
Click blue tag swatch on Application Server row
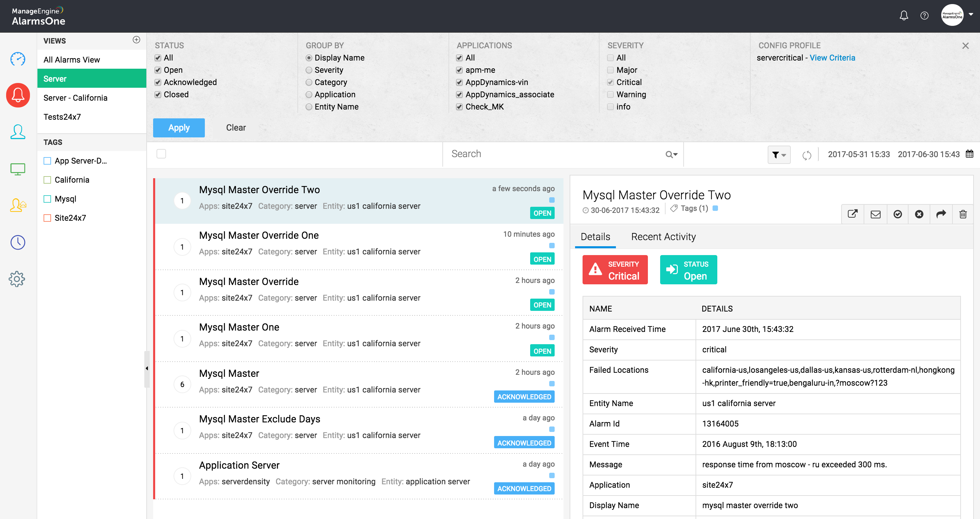[x=552, y=476]
